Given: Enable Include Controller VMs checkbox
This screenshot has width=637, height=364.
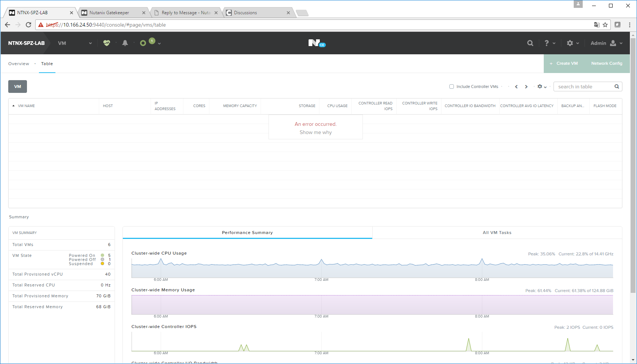Looking at the screenshot, I should [x=452, y=87].
